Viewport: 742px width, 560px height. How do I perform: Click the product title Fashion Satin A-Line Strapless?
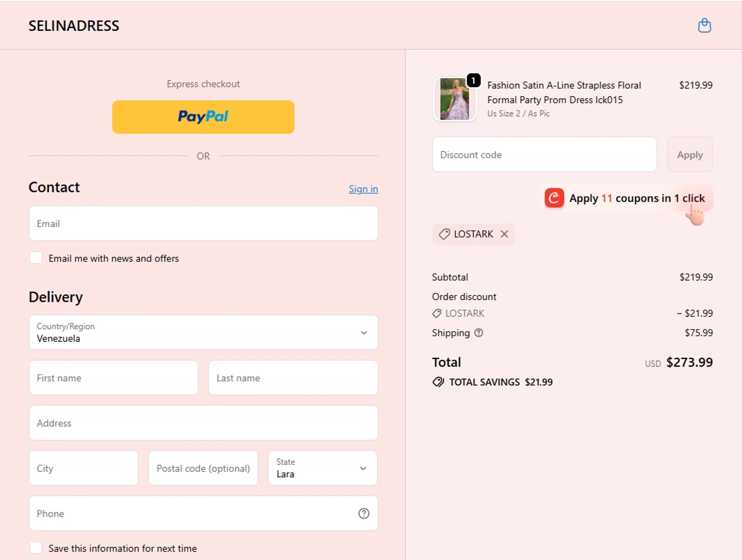point(564,93)
